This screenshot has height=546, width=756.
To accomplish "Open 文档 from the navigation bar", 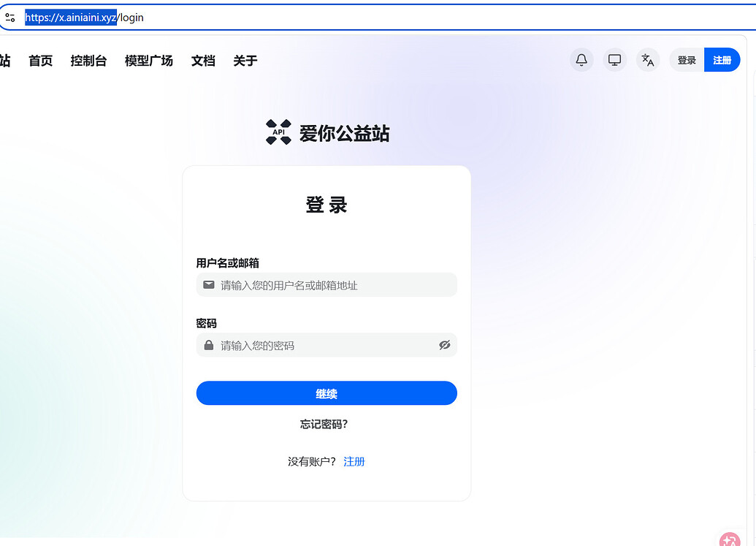I will [203, 61].
